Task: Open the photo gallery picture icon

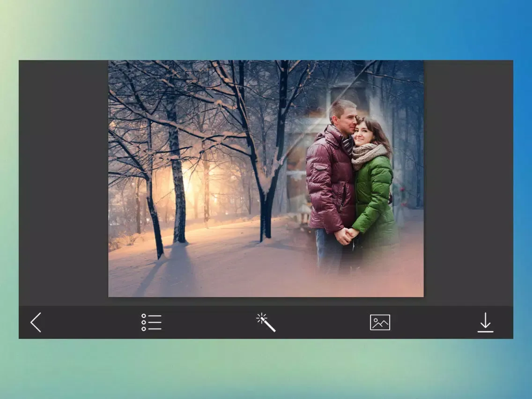Action: point(380,322)
